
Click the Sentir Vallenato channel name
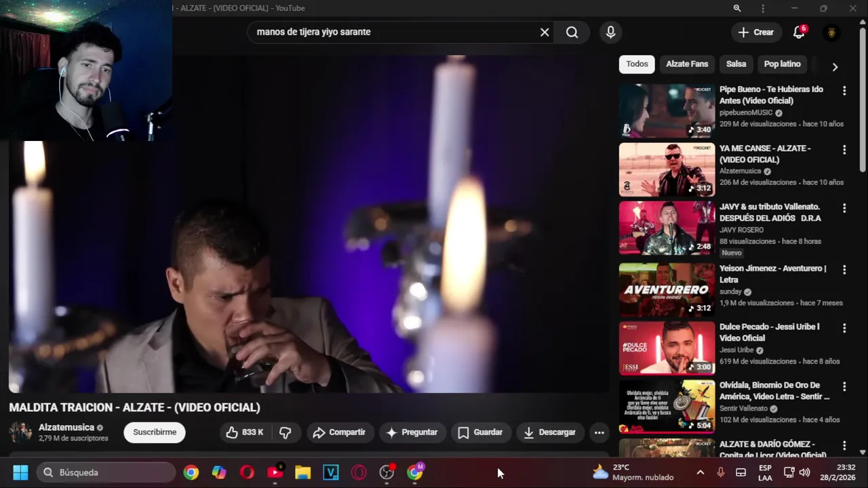click(743, 409)
